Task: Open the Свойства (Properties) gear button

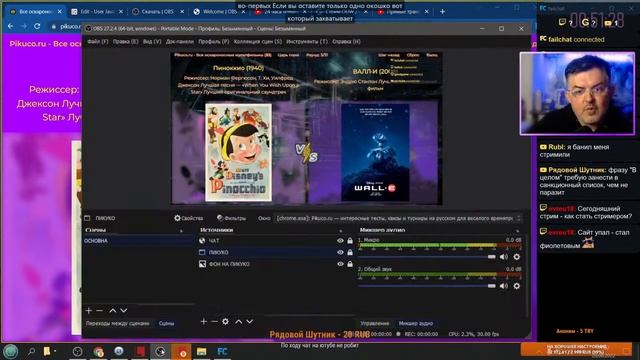Action: click(x=189, y=218)
